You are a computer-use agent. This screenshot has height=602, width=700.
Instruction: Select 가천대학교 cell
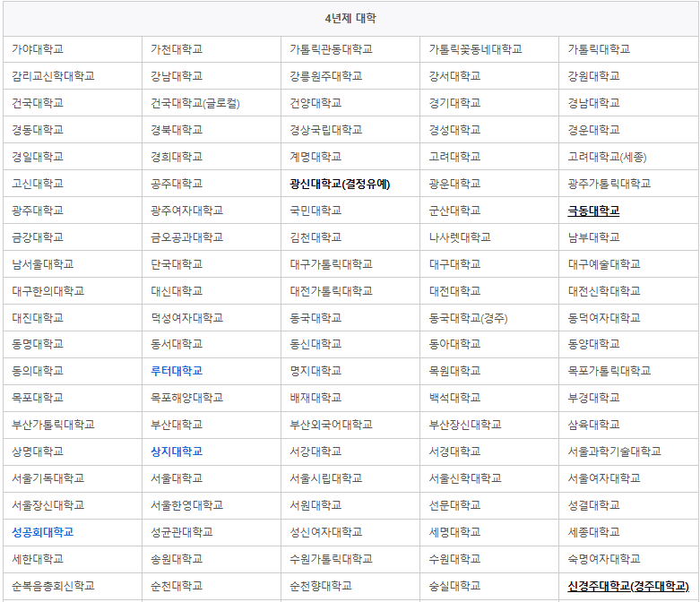[212, 49]
